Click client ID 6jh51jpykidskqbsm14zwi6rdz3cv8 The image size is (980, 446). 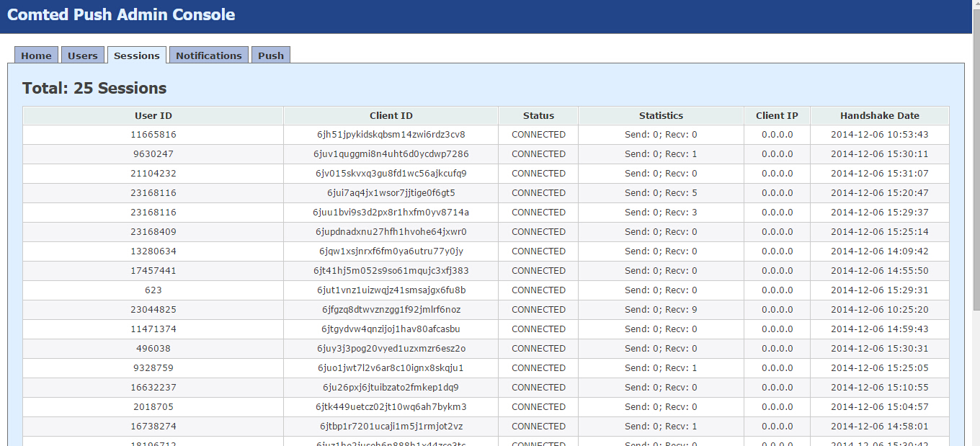pos(391,135)
